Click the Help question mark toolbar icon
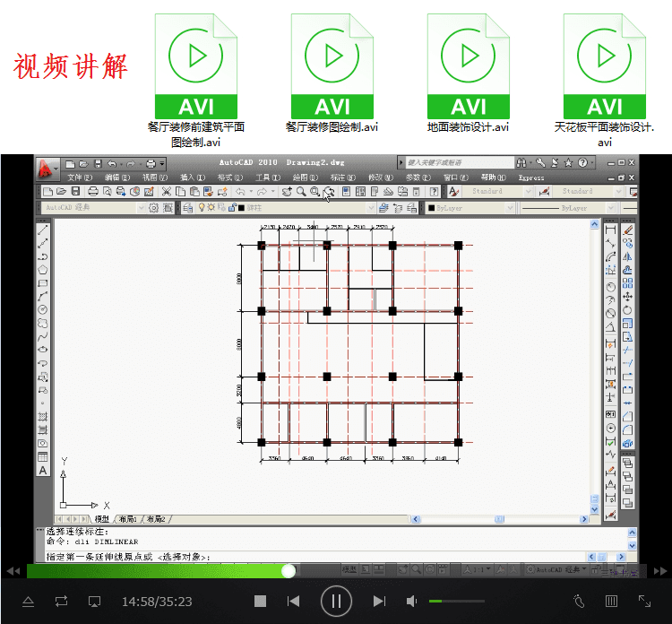 tap(434, 192)
